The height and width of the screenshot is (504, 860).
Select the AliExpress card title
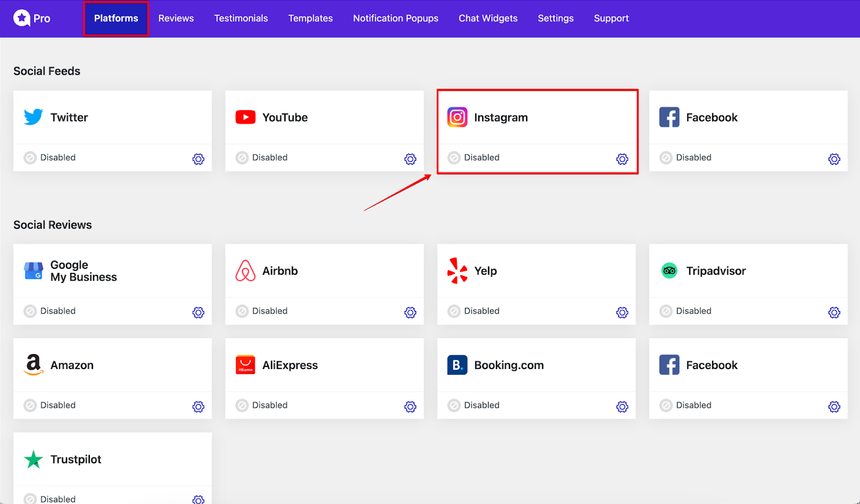[x=290, y=365]
